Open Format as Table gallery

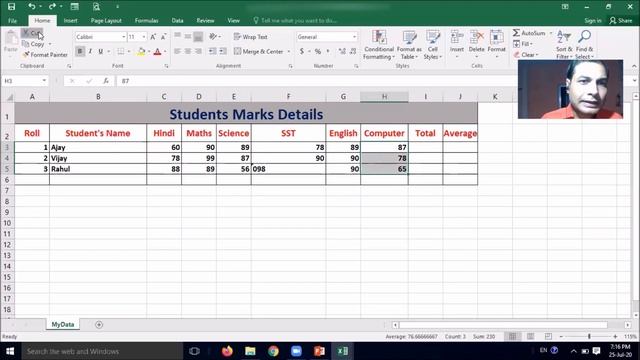[x=409, y=45]
